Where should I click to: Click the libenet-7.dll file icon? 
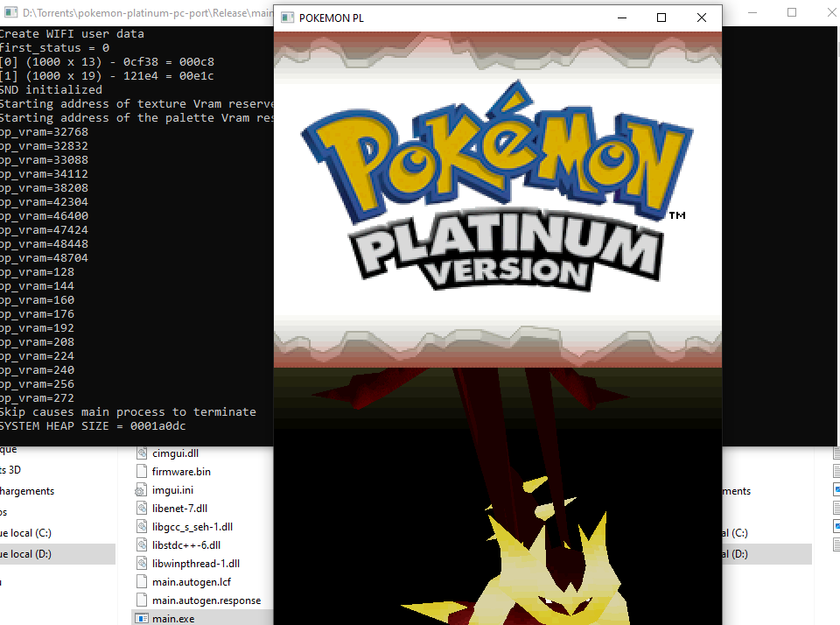tap(142, 509)
